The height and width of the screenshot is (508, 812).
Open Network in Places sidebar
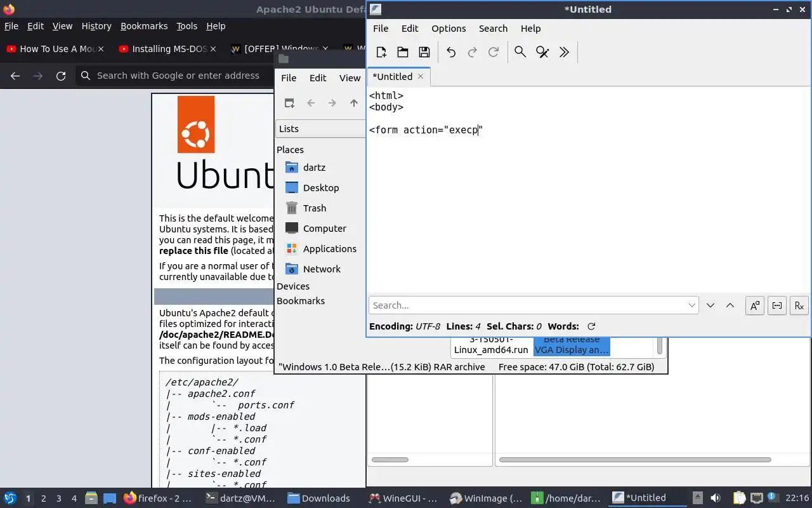pos(322,269)
